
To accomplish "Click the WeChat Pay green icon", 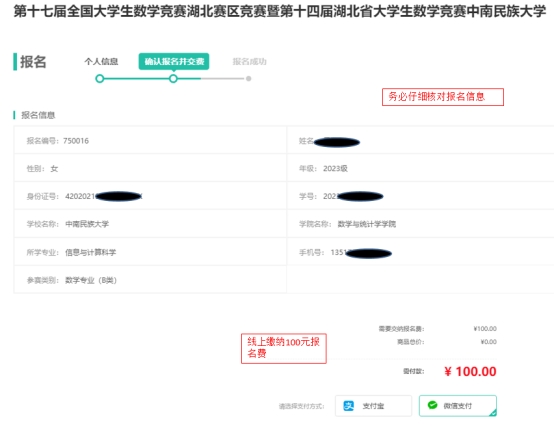I will [x=432, y=405].
